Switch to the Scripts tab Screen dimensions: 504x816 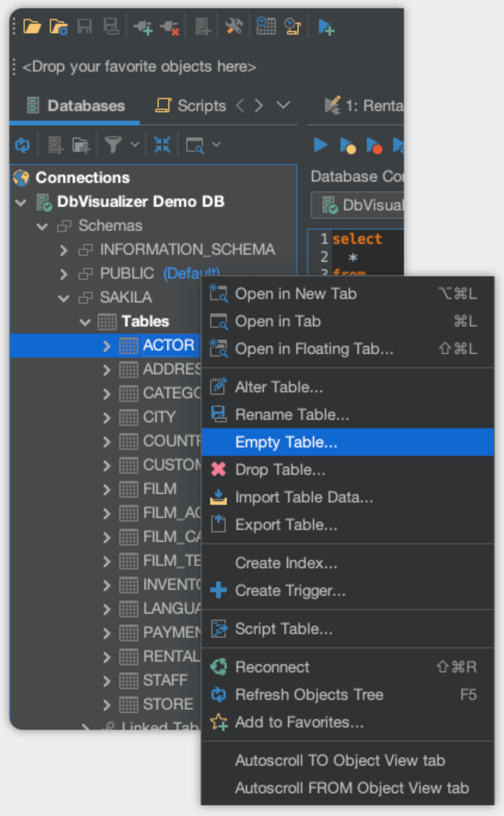click(x=191, y=106)
